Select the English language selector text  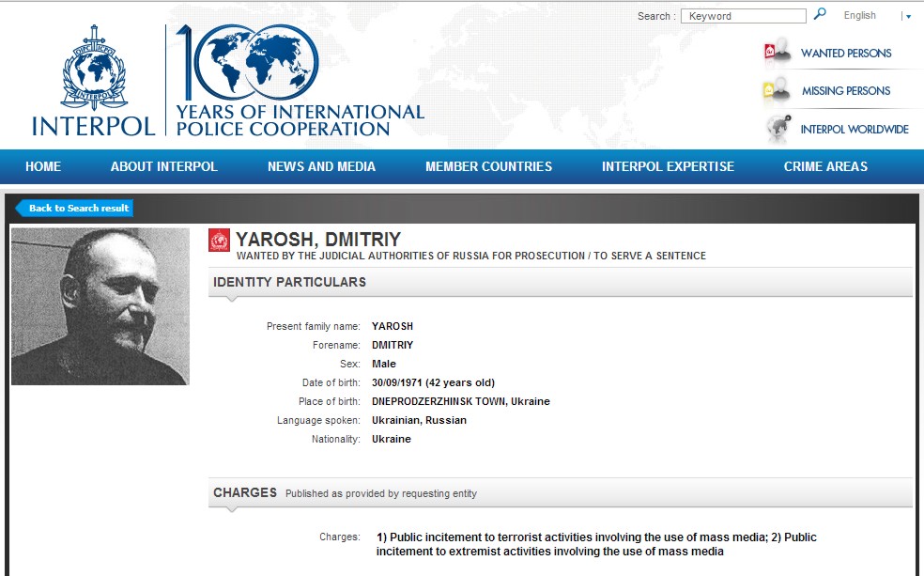(859, 16)
